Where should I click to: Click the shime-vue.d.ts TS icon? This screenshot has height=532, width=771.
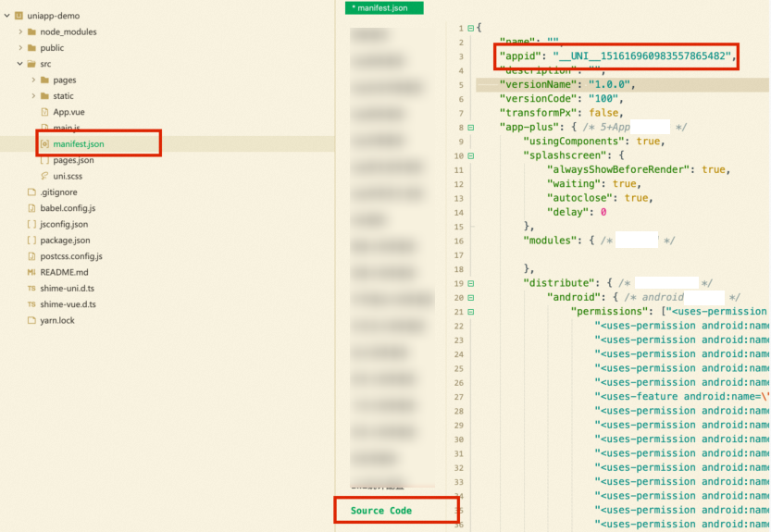pos(32,304)
